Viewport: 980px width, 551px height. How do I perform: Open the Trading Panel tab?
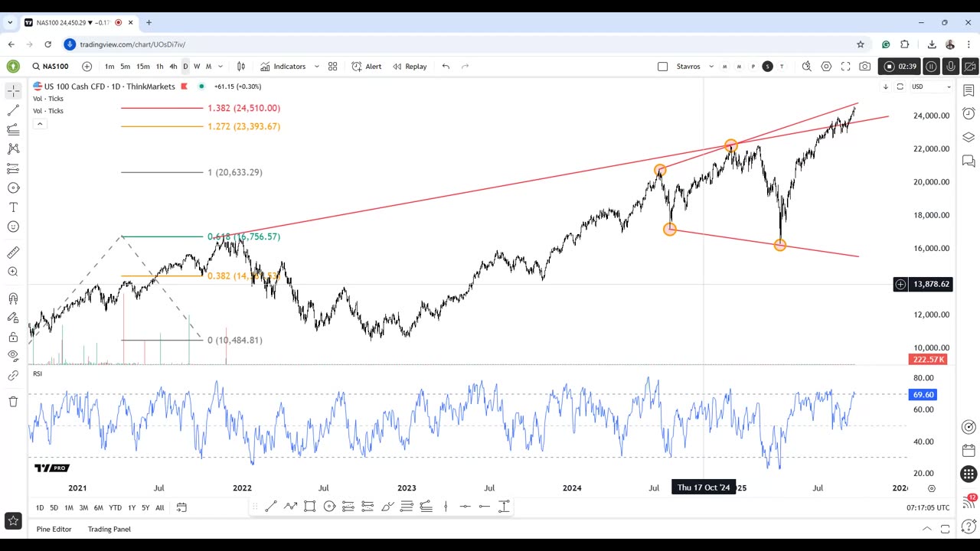109,529
